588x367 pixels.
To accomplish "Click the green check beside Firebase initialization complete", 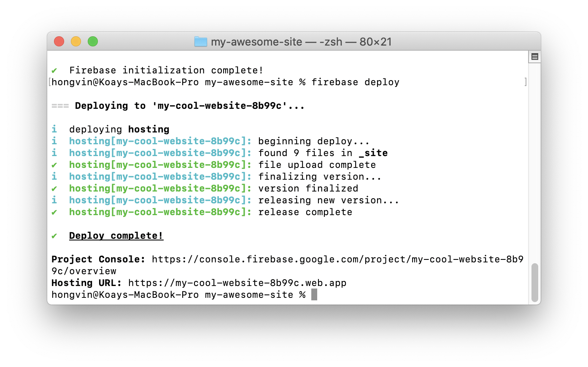I will point(54,70).
